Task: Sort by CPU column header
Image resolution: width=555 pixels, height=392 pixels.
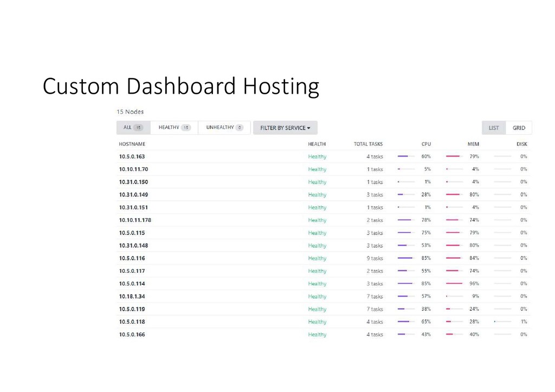Action: click(x=426, y=144)
